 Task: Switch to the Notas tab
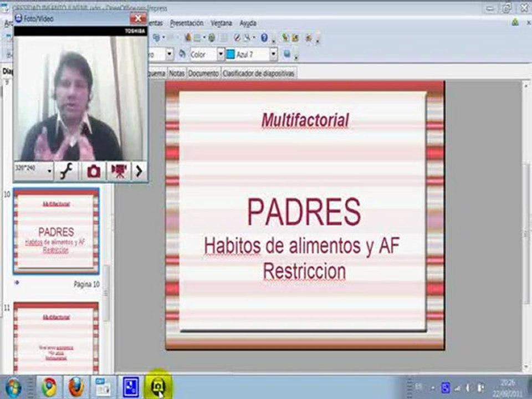[177, 73]
